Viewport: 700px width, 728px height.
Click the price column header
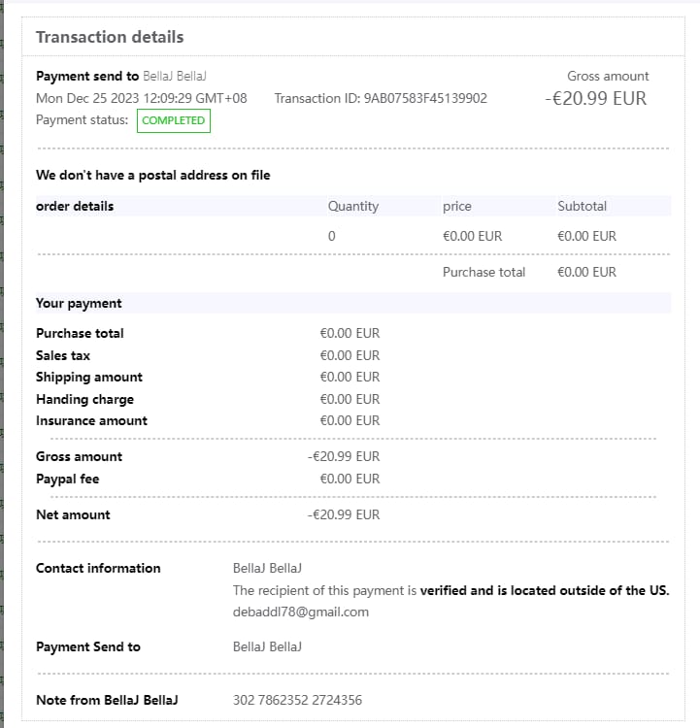pyautogui.click(x=456, y=206)
